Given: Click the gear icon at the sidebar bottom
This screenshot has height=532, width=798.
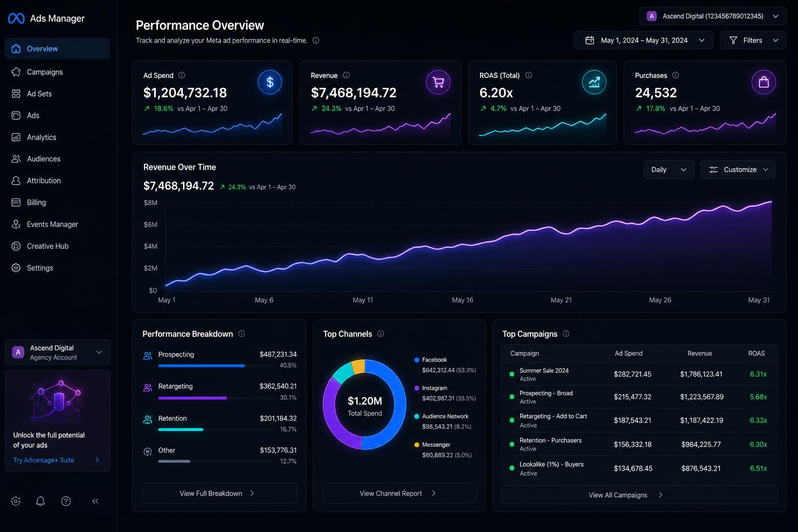Looking at the screenshot, I should [x=16, y=501].
